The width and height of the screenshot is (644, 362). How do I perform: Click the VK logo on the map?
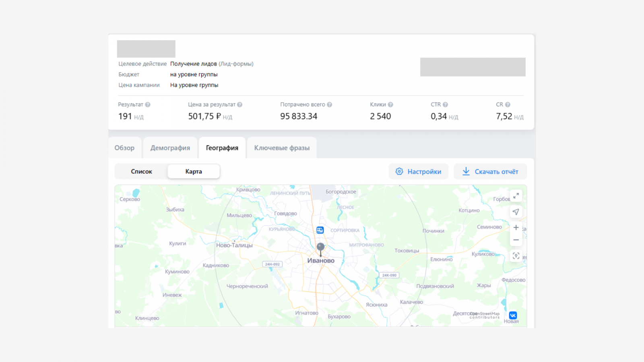coord(513,315)
